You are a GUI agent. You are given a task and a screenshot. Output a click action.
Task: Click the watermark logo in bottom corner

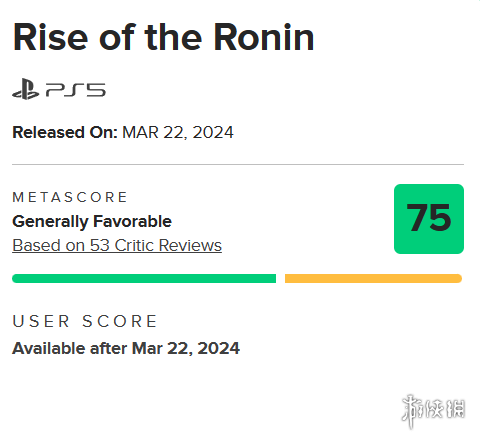(433, 412)
